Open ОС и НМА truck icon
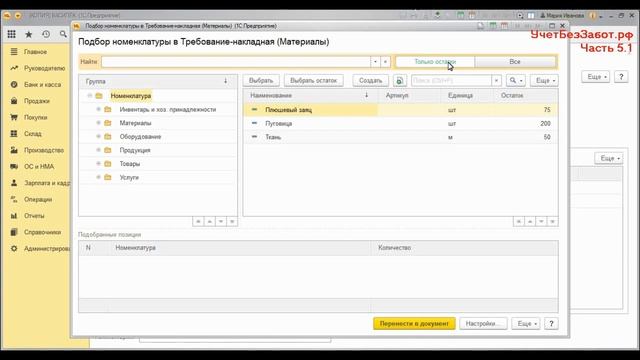 [x=14, y=167]
